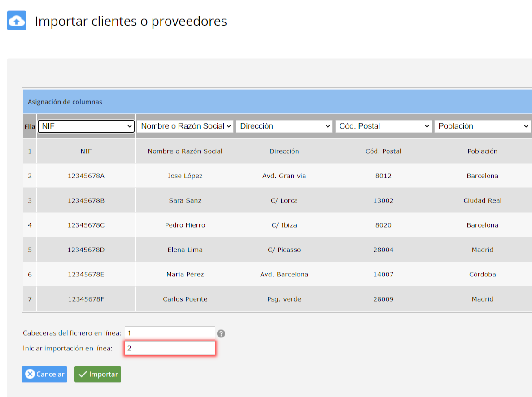Click the help question mark icon
Screen dimensions: 532x397
pos(221,334)
